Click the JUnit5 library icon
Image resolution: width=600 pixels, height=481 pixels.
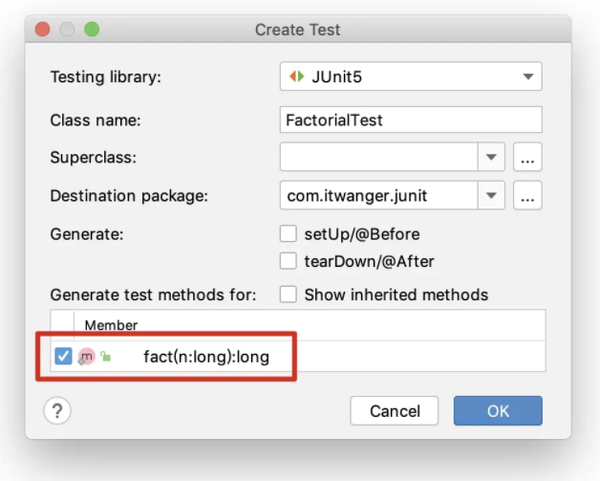click(x=295, y=76)
